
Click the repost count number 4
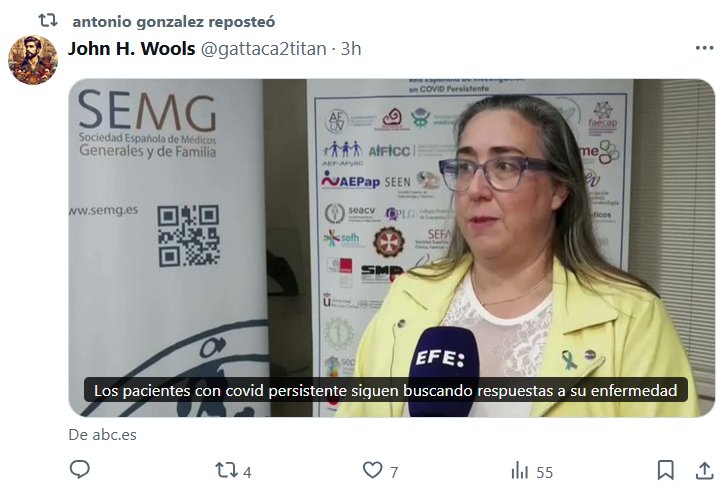(x=247, y=472)
